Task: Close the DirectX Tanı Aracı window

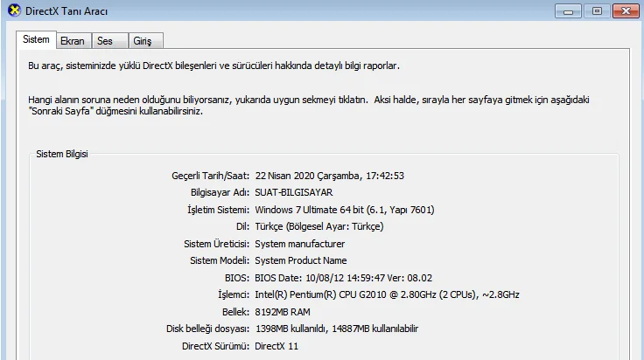Action: [x=626, y=11]
